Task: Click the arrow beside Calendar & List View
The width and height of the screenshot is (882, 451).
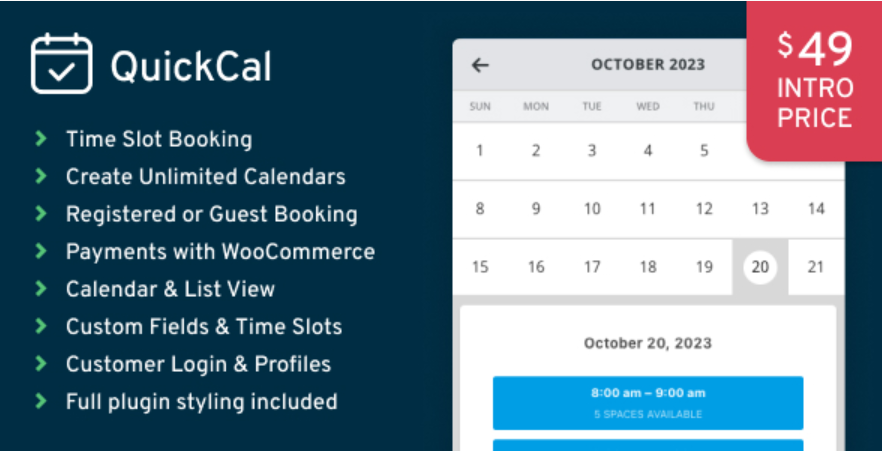Action: (x=41, y=289)
